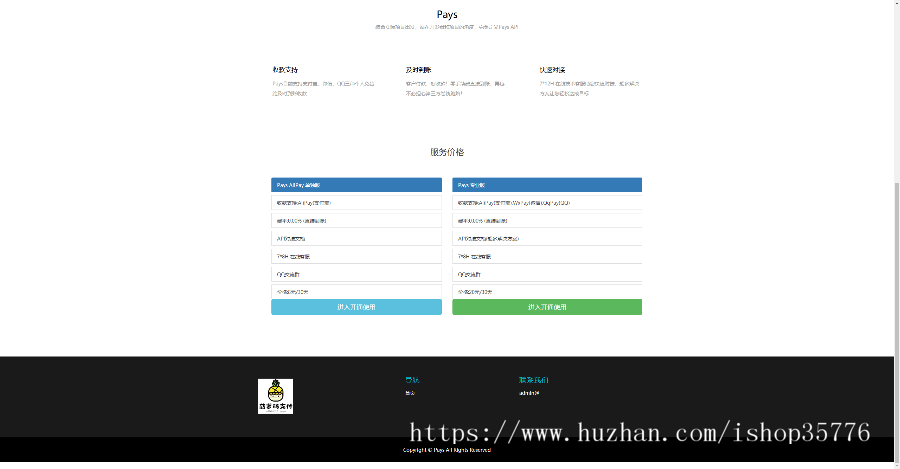
Task: Click the admin email link in footer
Action: coord(529,393)
